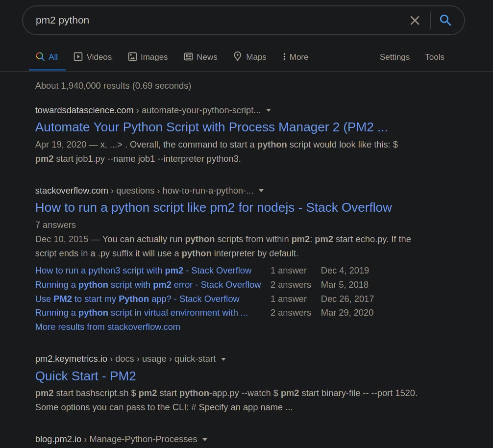This screenshot has width=493, height=448.
Task: Click the blue magnifier search icon
Action: (x=445, y=20)
